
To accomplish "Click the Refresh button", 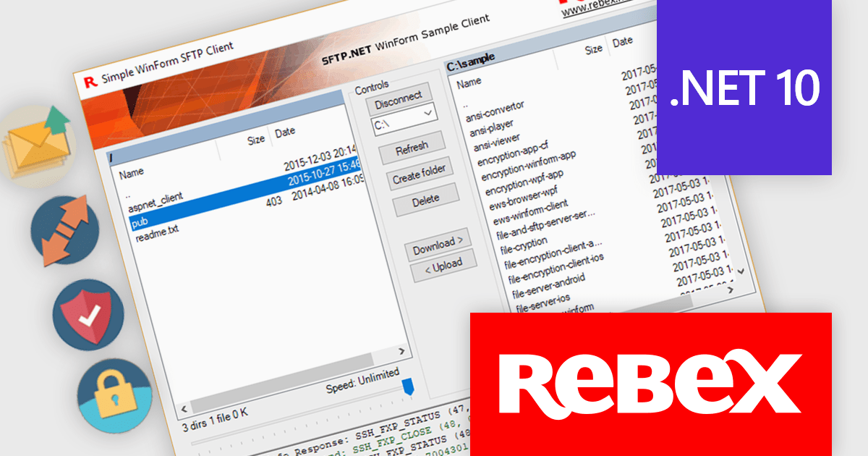I will pyautogui.click(x=412, y=148).
